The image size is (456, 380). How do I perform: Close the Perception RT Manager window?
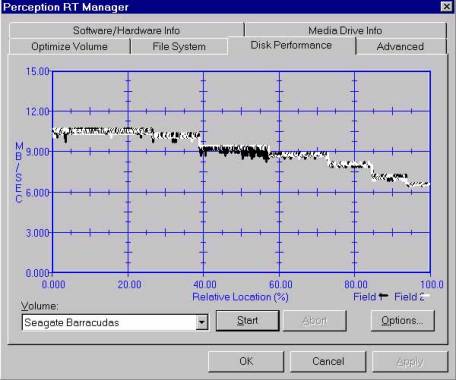pyautogui.click(x=446, y=7)
